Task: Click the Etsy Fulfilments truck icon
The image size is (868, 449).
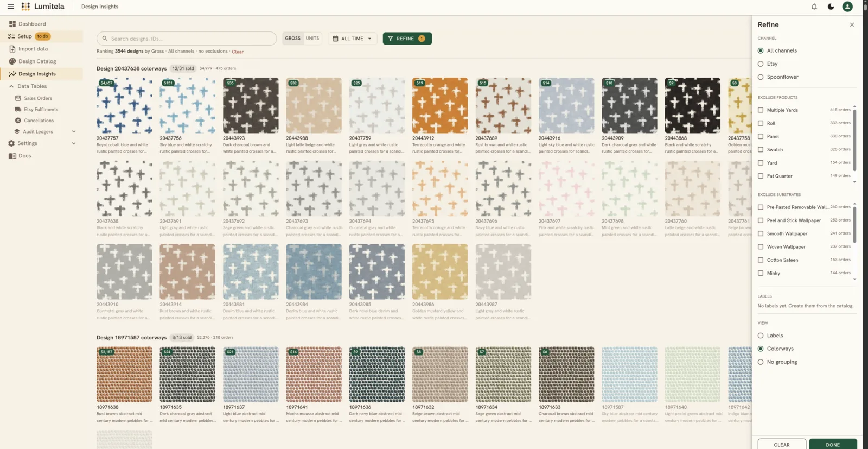Action: [18, 109]
